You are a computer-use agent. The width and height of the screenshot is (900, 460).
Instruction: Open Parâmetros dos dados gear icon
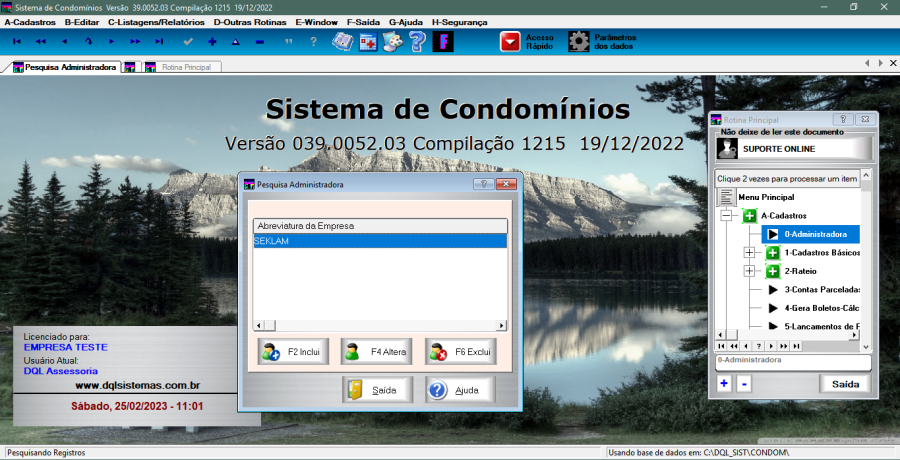[579, 42]
